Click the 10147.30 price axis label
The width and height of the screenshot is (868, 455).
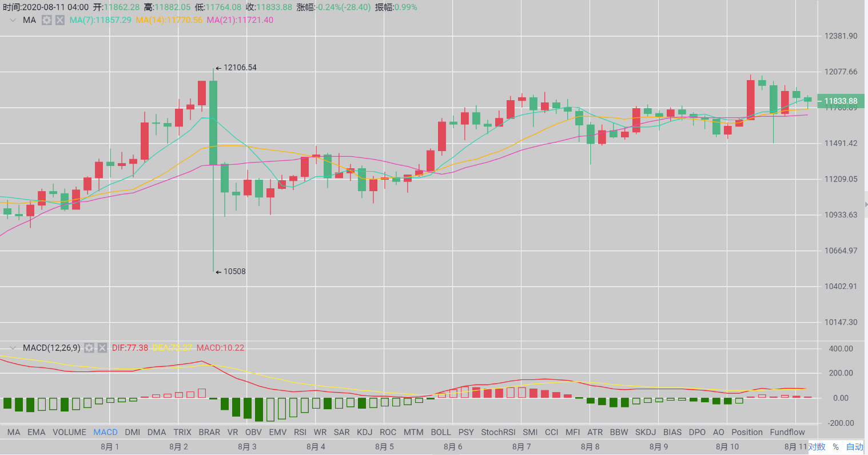click(841, 322)
